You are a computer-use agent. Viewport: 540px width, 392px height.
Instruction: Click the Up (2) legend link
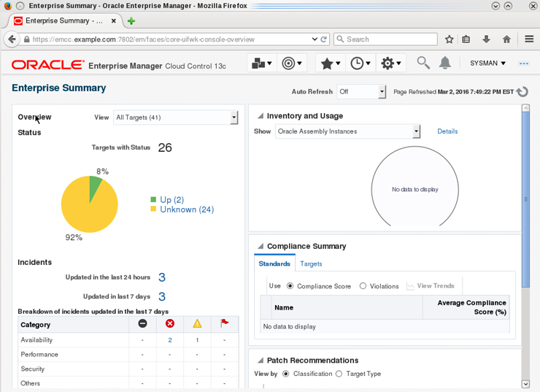(x=171, y=200)
